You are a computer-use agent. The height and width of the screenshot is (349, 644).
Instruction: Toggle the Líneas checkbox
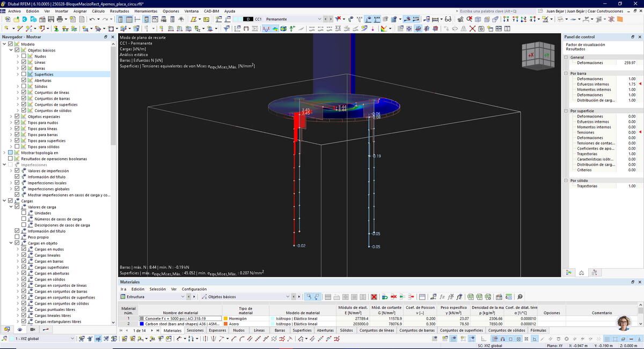coord(24,62)
